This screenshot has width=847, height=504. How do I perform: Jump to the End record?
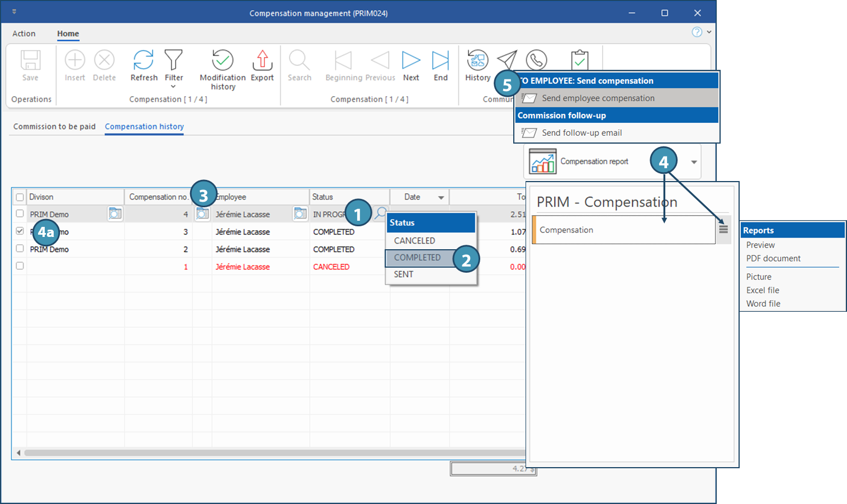click(x=441, y=60)
